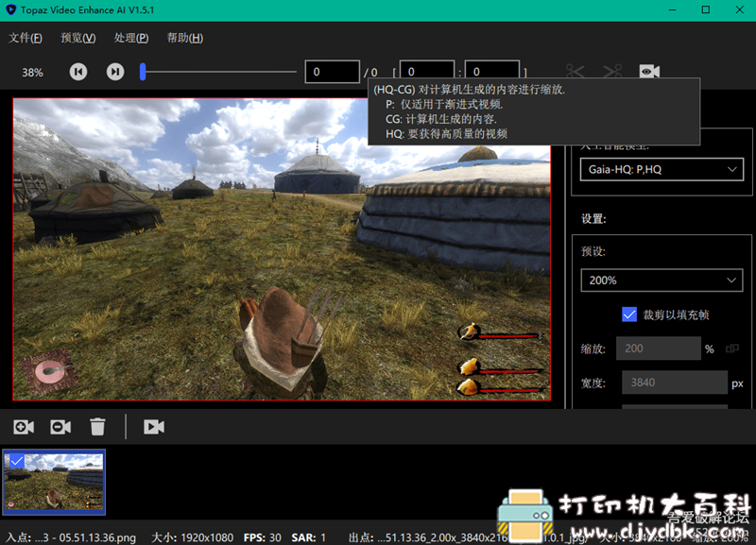Toggle the preview camera eye icon
Screen dimensions: 756x545
pyautogui.click(x=649, y=72)
